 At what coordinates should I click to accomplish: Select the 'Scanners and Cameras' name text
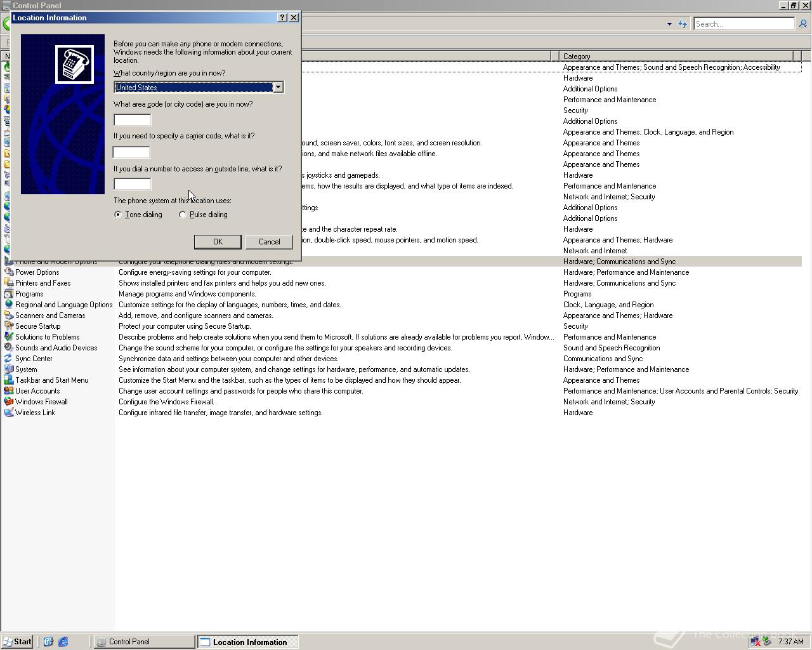point(50,315)
